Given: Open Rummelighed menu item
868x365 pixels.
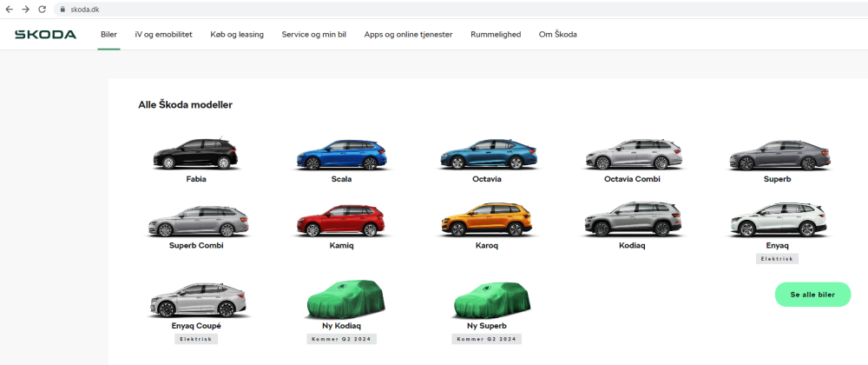Looking at the screenshot, I should [x=496, y=35].
